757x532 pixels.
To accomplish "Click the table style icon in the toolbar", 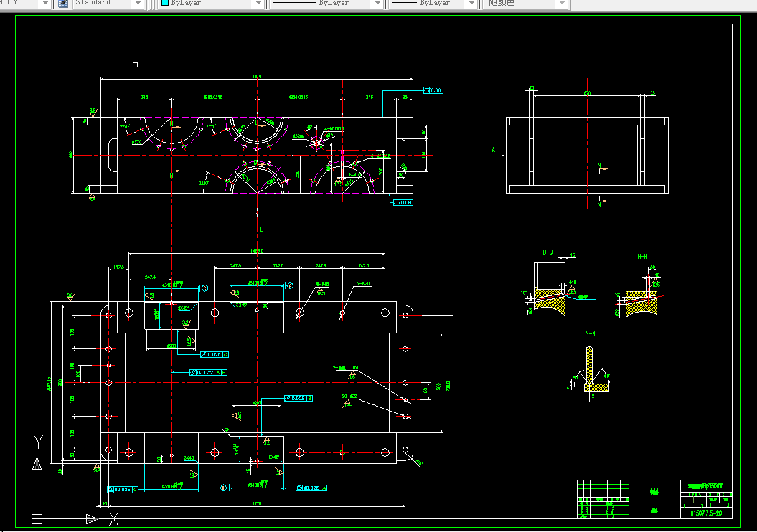I will (63, 4).
